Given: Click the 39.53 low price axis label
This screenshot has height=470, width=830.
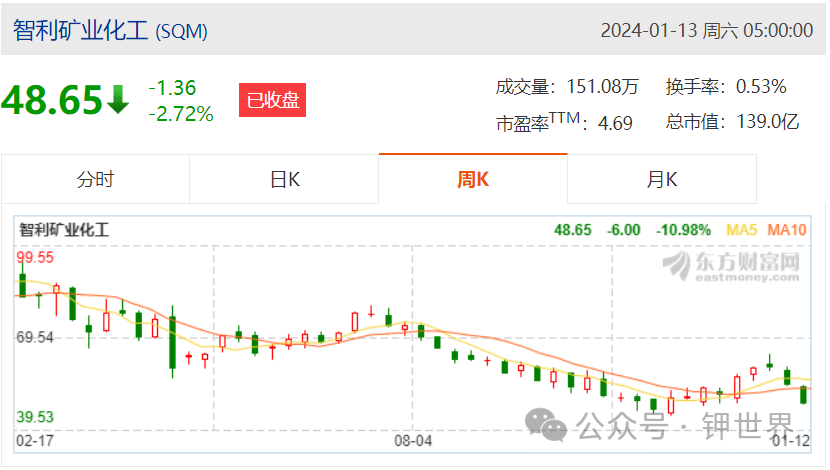Looking at the screenshot, I should point(35,417).
